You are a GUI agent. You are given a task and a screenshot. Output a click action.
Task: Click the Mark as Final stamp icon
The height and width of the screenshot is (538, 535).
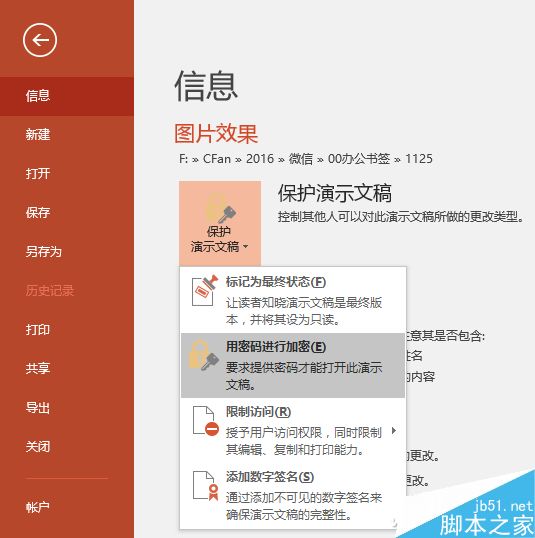(205, 290)
